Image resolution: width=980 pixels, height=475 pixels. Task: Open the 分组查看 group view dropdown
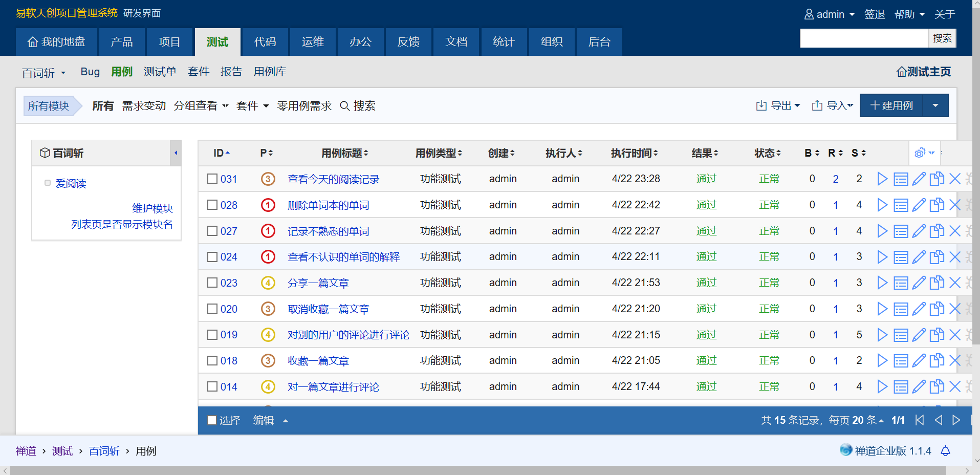pos(201,106)
